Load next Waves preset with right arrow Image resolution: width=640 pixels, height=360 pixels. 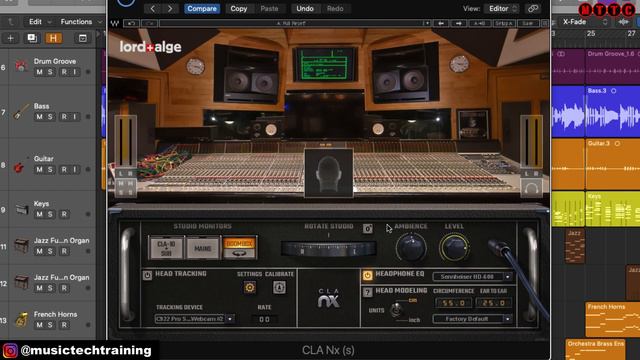(x=459, y=24)
